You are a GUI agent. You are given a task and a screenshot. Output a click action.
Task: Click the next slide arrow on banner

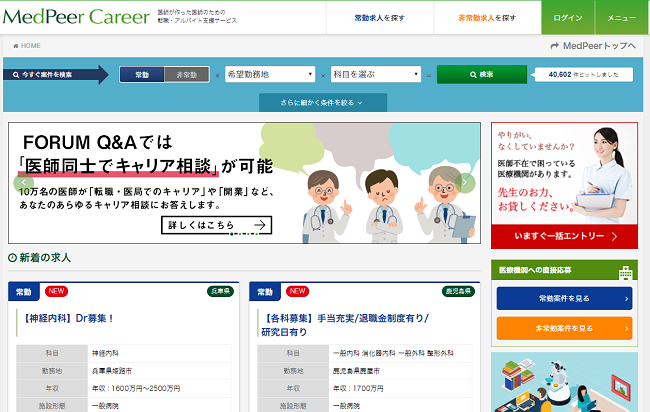pos(465,183)
